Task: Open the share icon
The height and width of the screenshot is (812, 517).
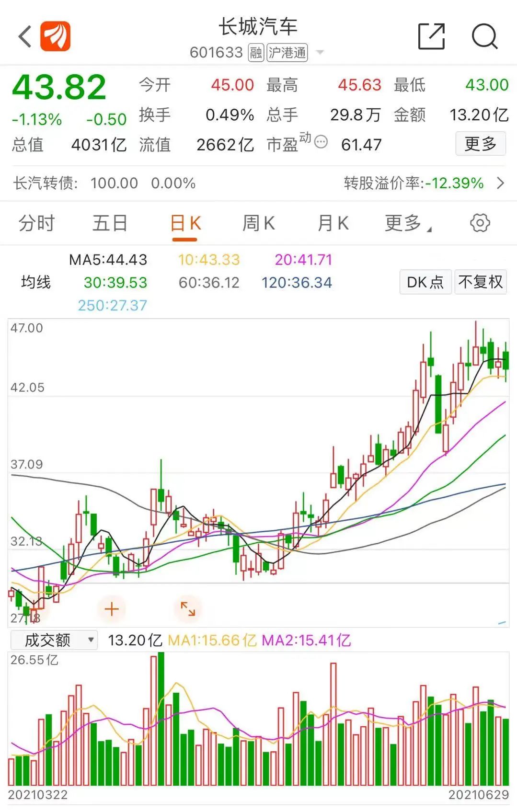Action: pyautogui.click(x=432, y=36)
